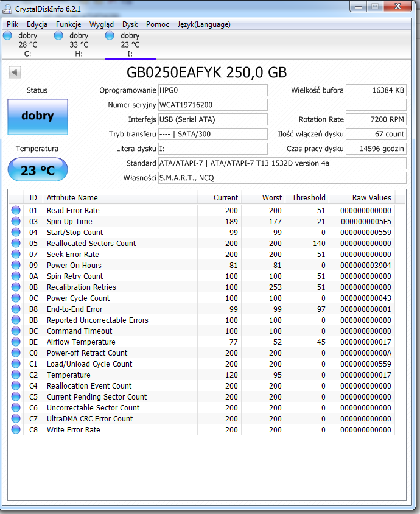Click the Własności field S.M.A.R.T., NCQ
Image resolution: width=420 pixels, height=514 pixels.
coord(282,178)
